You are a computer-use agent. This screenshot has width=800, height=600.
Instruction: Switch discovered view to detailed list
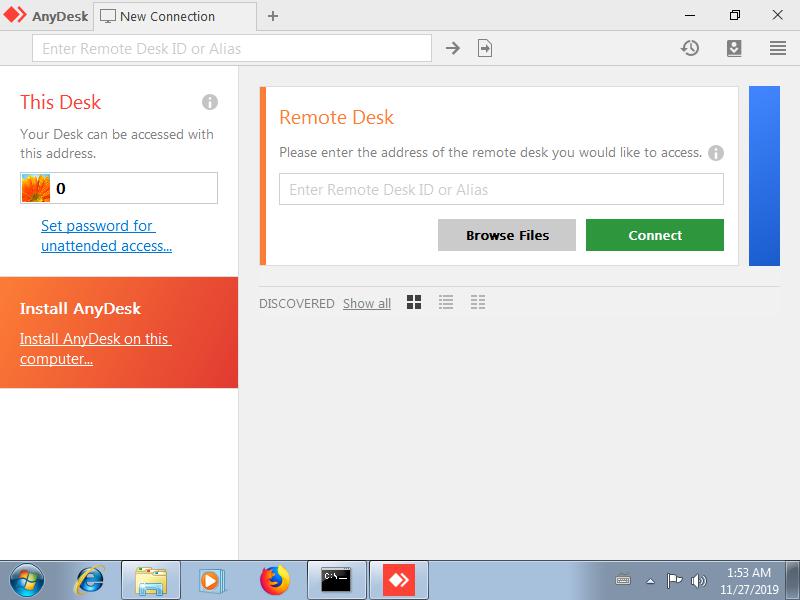coord(478,303)
